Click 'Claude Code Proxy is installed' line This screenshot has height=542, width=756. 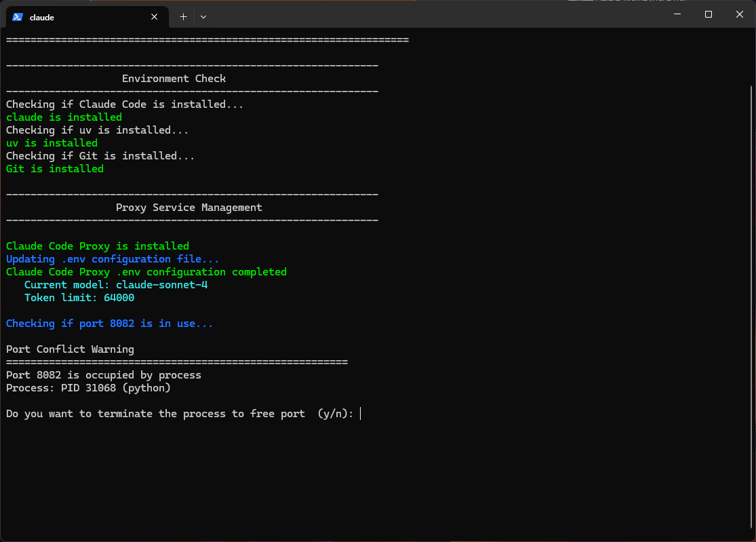(98, 246)
